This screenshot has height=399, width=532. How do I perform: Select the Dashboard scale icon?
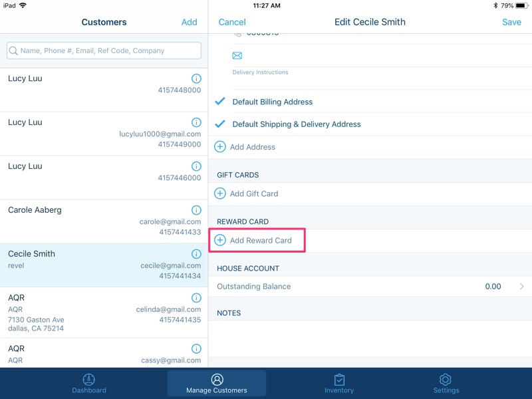click(x=89, y=380)
